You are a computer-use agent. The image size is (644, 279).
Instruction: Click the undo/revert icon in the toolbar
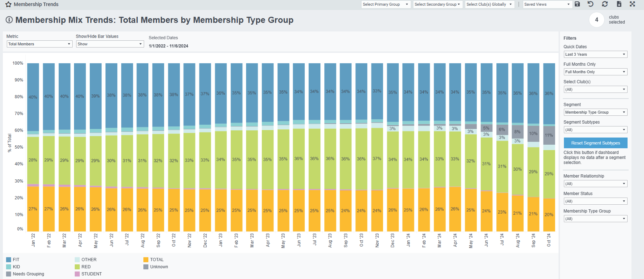[590, 4]
